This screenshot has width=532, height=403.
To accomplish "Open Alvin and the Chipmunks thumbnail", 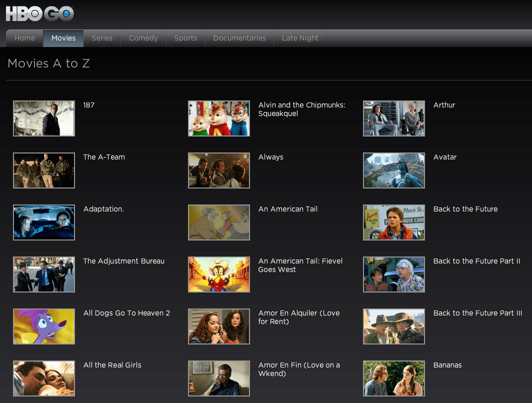I will click(219, 118).
